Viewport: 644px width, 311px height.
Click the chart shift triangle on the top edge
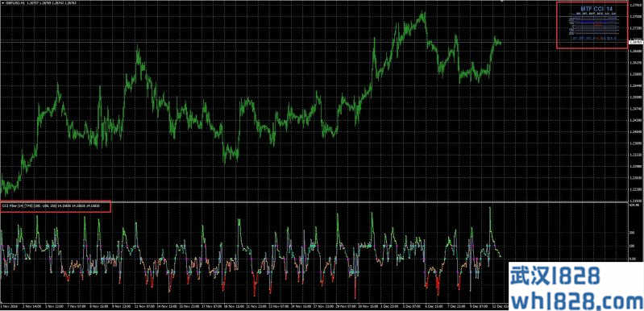click(502, 2)
